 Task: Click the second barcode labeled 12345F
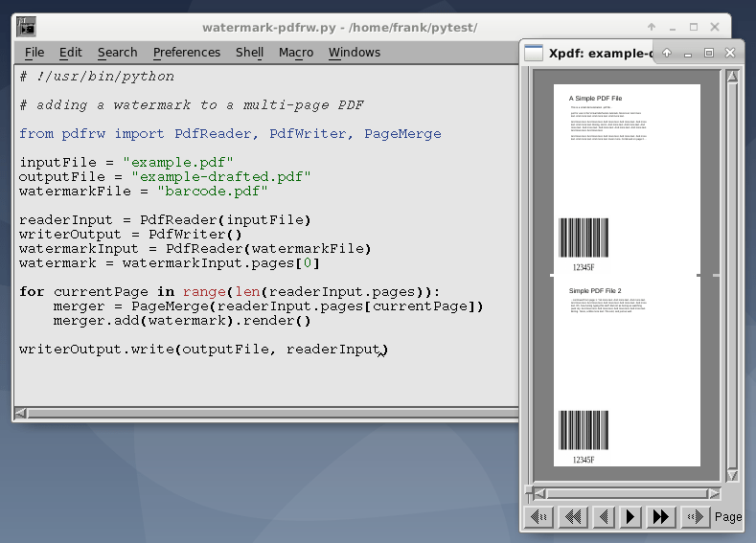584,430
